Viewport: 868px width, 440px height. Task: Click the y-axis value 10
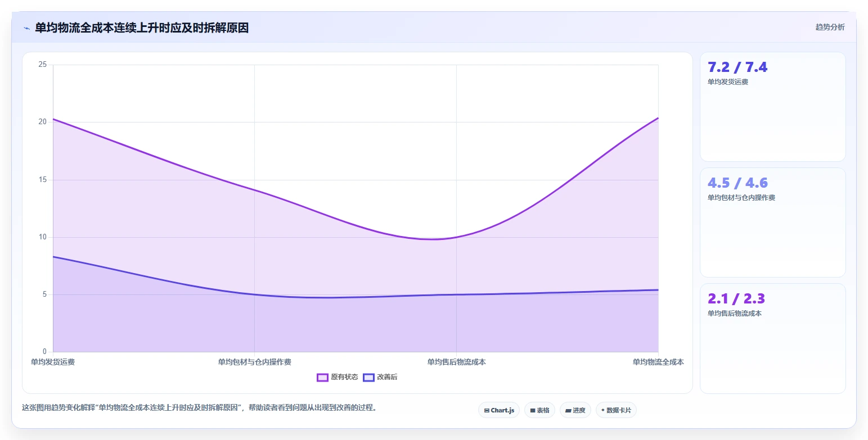[43, 237]
